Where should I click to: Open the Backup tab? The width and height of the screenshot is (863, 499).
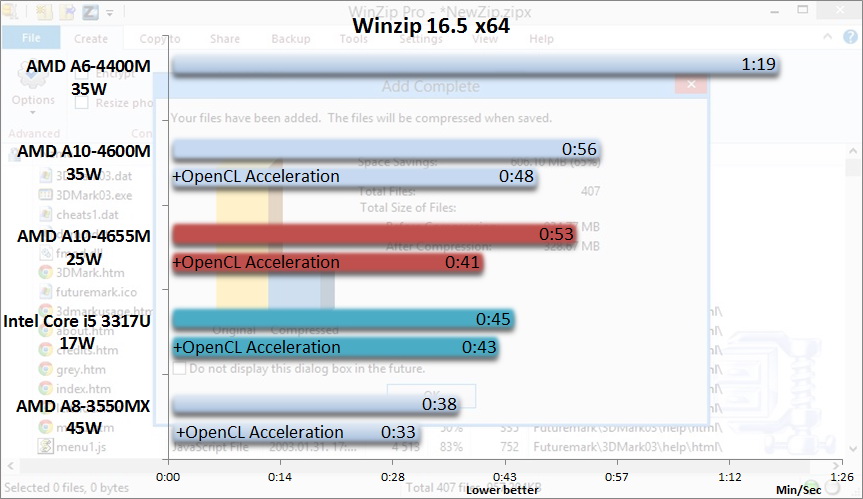click(291, 39)
